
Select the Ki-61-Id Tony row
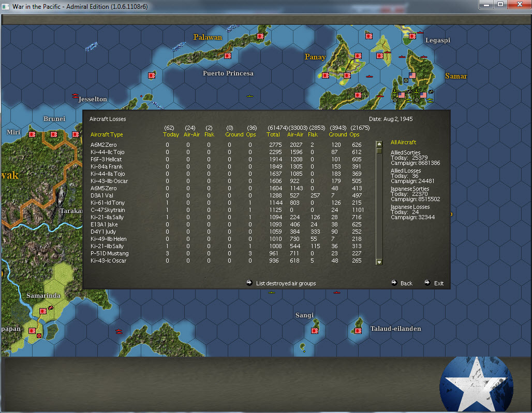227,203
